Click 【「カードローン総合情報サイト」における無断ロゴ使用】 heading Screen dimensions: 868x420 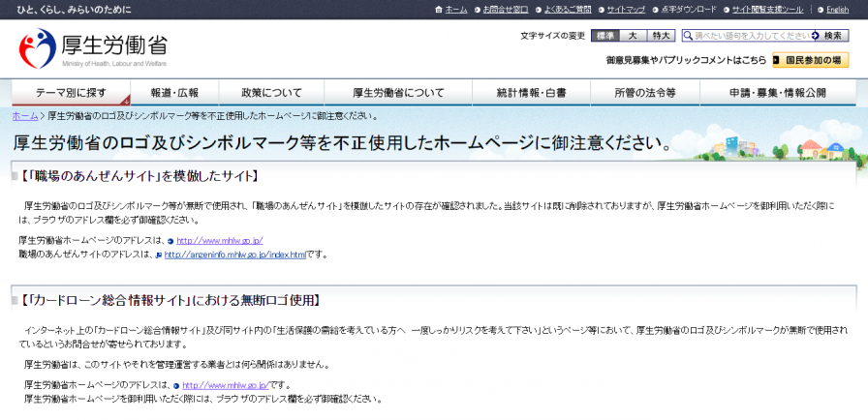pyautogui.click(x=170, y=300)
